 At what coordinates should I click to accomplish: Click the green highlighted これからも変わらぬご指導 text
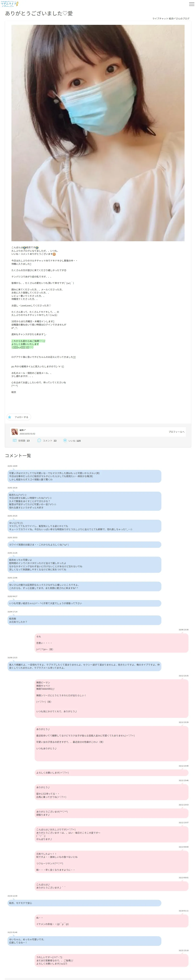pyautogui.click(x=28, y=341)
